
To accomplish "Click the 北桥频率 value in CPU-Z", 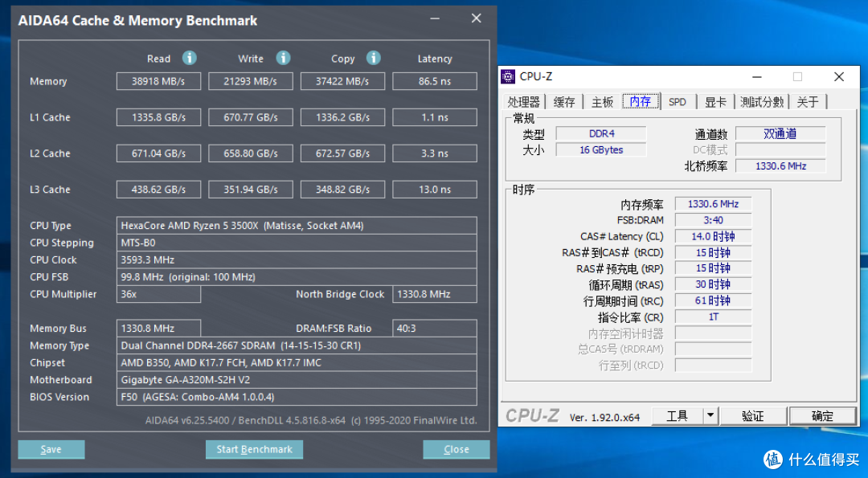I will point(780,165).
